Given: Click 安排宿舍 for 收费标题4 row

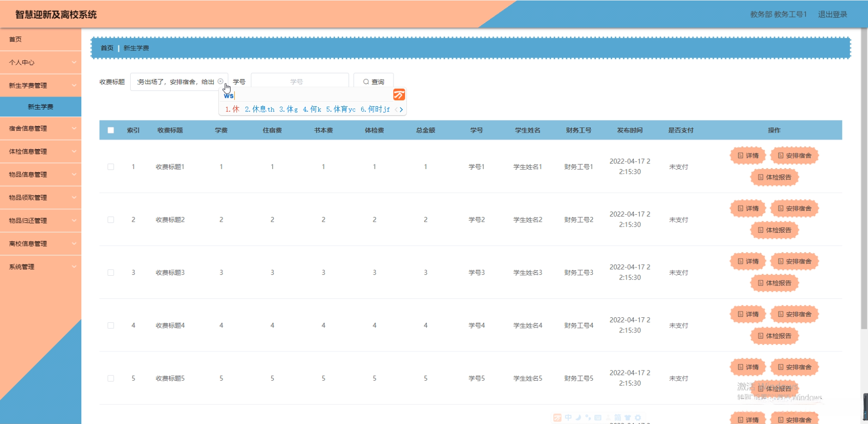Looking at the screenshot, I should click(x=795, y=314).
